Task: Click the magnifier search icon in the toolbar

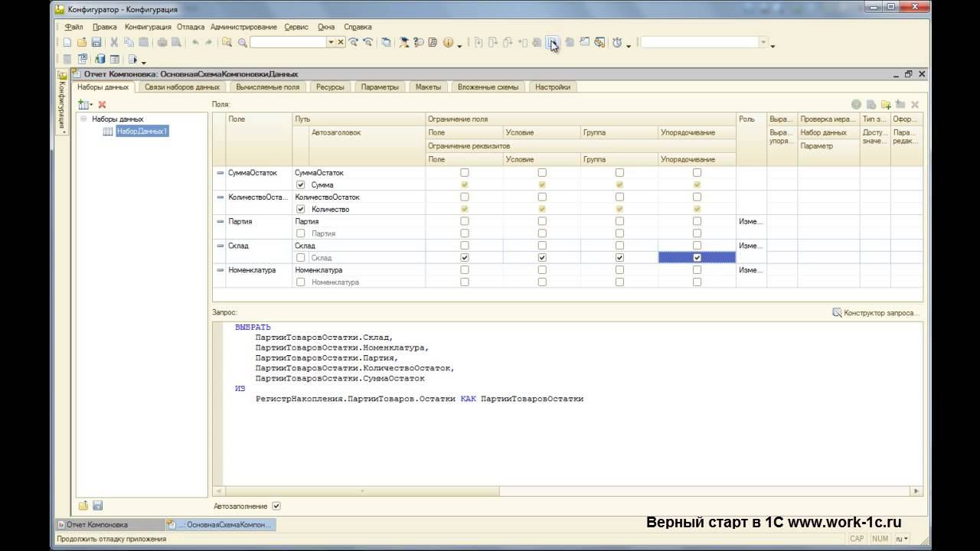Action: (x=242, y=43)
